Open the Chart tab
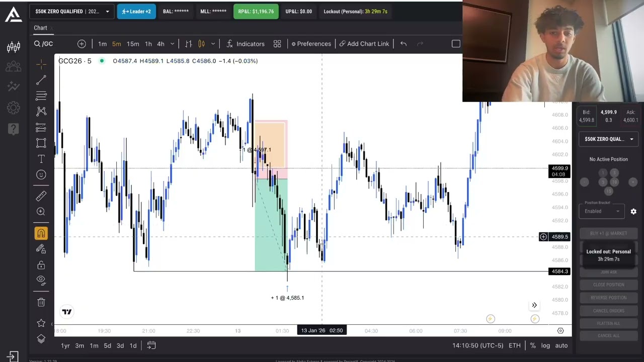Viewport: 644px width, 362px height. pyautogui.click(x=40, y=28)
